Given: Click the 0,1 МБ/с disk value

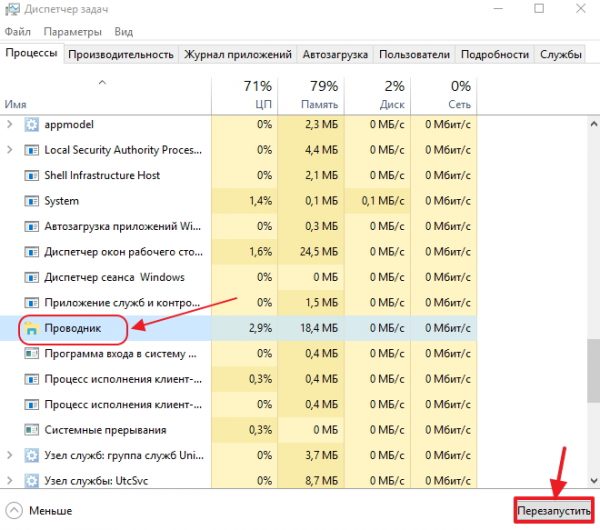Looking at the screenshot, I should pyautogui.click(x=383, y=201).
